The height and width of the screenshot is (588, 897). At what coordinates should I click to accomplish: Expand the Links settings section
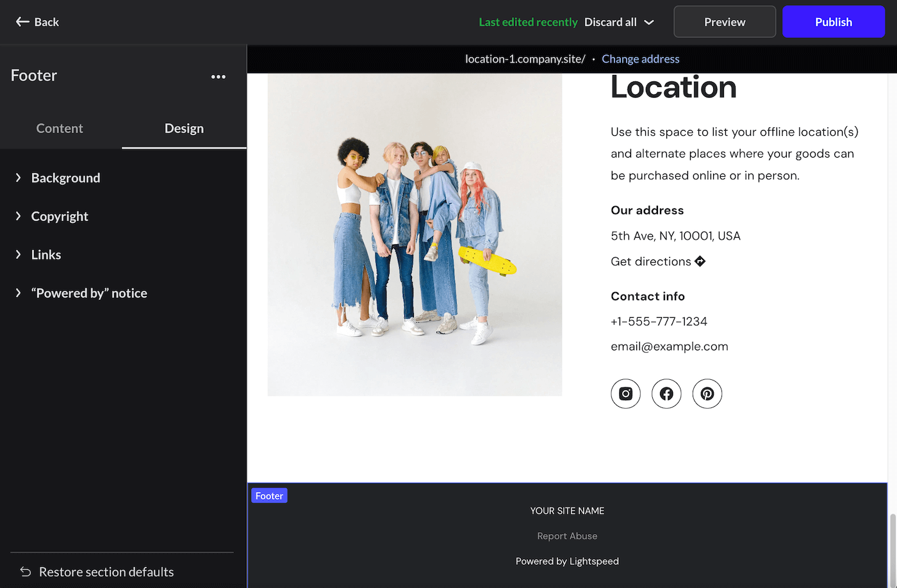45,254
